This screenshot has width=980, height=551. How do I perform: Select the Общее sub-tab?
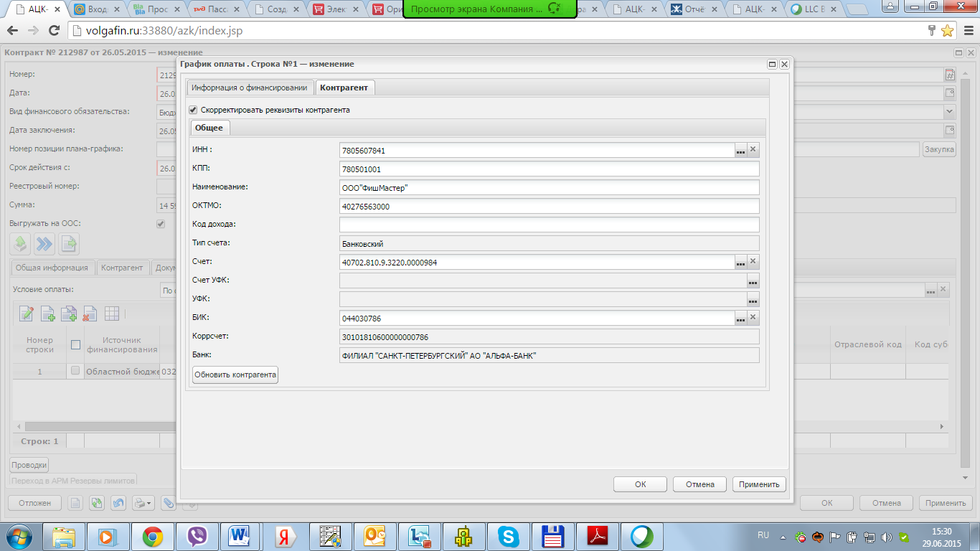coord(209,128)
